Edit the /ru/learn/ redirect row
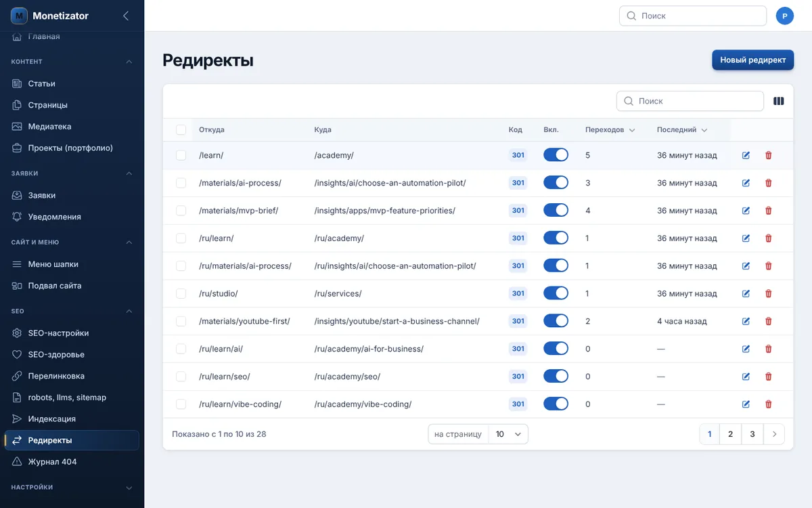Viewport: 812px width, 508px height. point(746,238)
